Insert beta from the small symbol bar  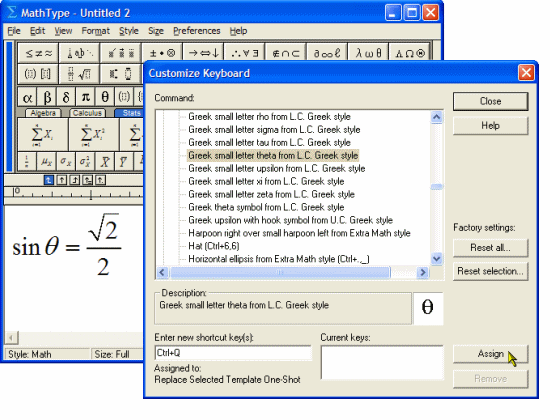(x=47, y=97)
